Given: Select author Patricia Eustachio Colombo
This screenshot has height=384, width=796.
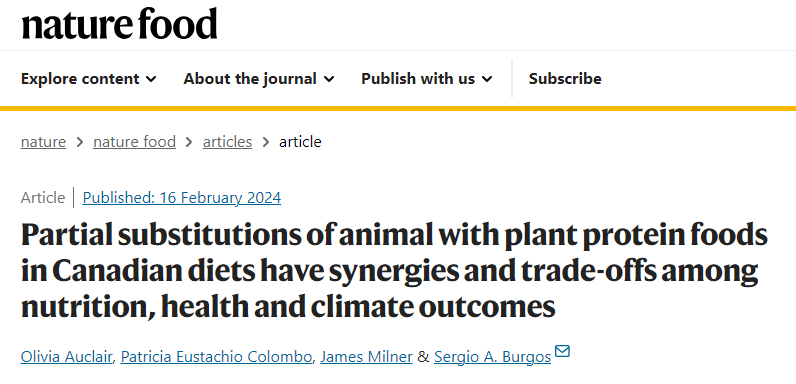Looking at the screenshot, I should click(x=216, y=357).
